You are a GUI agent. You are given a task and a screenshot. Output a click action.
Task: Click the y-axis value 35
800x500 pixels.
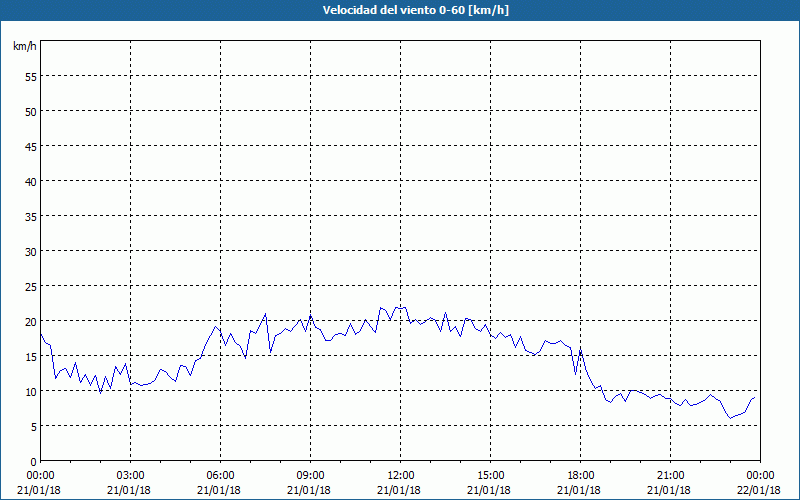(31, 217)
